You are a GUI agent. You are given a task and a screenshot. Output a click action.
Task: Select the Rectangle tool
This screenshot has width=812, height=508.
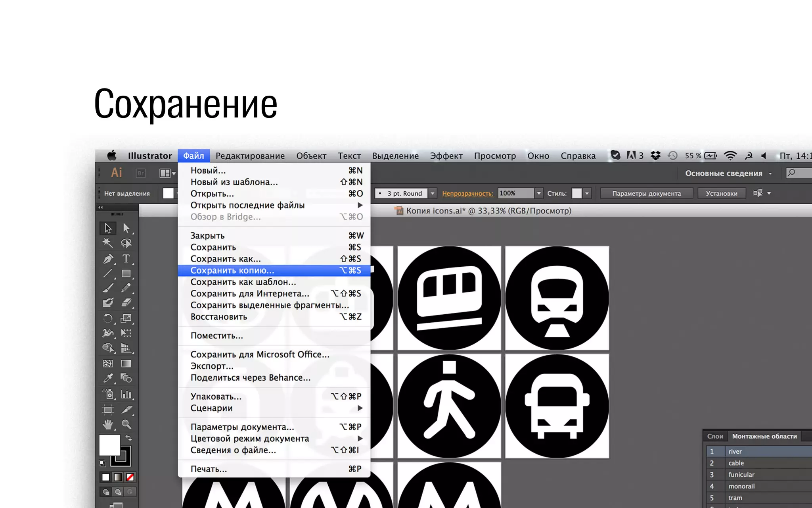pos(126,273)
